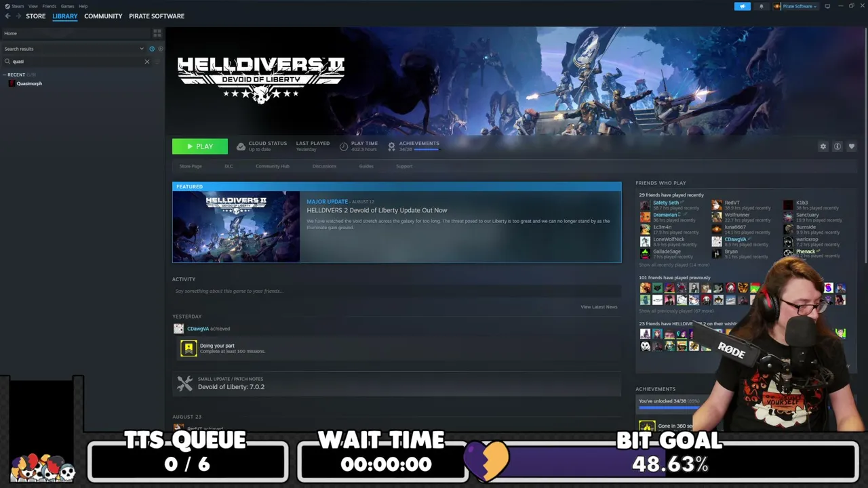Open Safety Seth's friend avatar
The height and width of the screenshot is (488, 868).
(x=645, y=205)
